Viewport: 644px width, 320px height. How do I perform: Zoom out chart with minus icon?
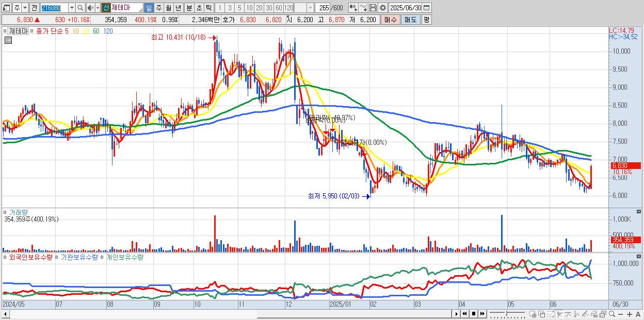pyautogui.click(x=621, y=314)
